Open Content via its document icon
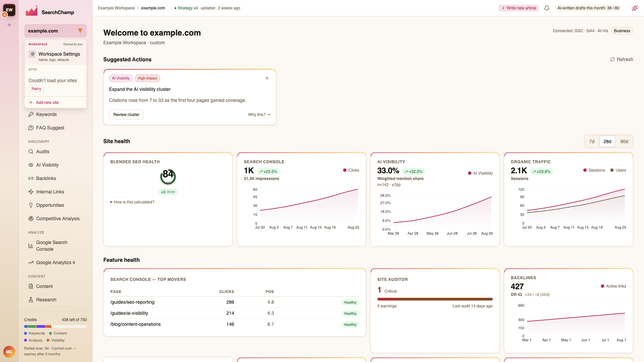Screen dimensions: 644x362 pos(31,286)
